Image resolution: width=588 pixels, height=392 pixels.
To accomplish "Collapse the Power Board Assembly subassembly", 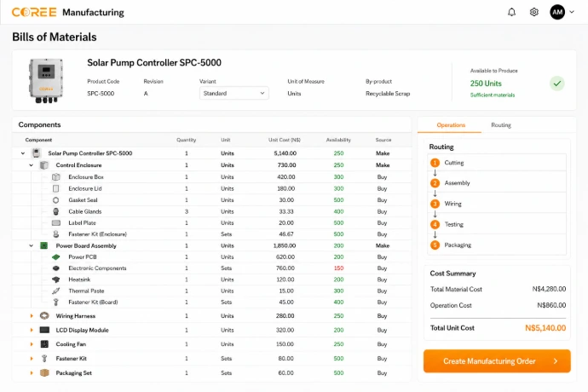I will [x=32, y=245].
